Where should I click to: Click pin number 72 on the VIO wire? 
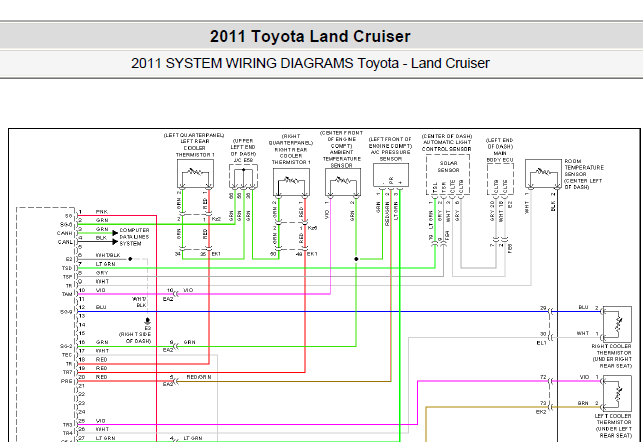tap(543, 377)
